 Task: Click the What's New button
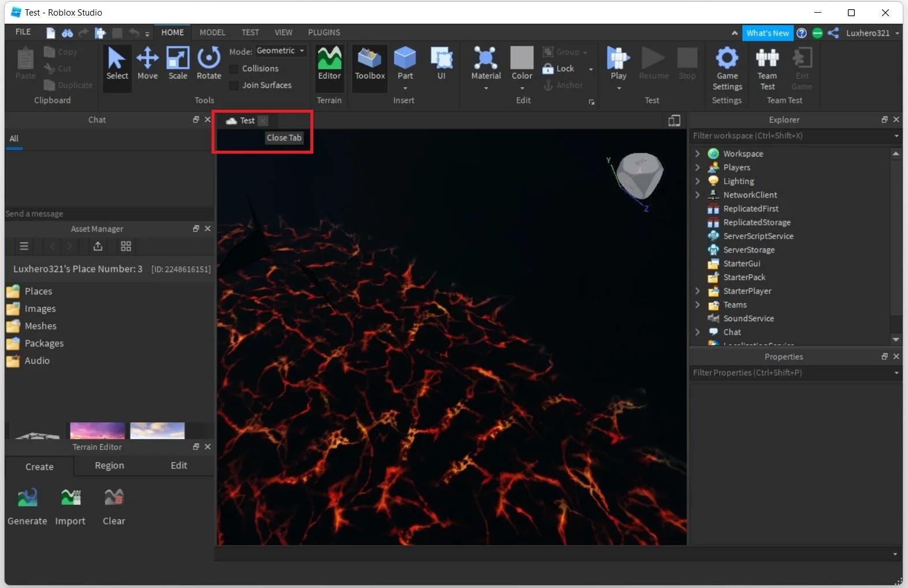coord(768,33)
